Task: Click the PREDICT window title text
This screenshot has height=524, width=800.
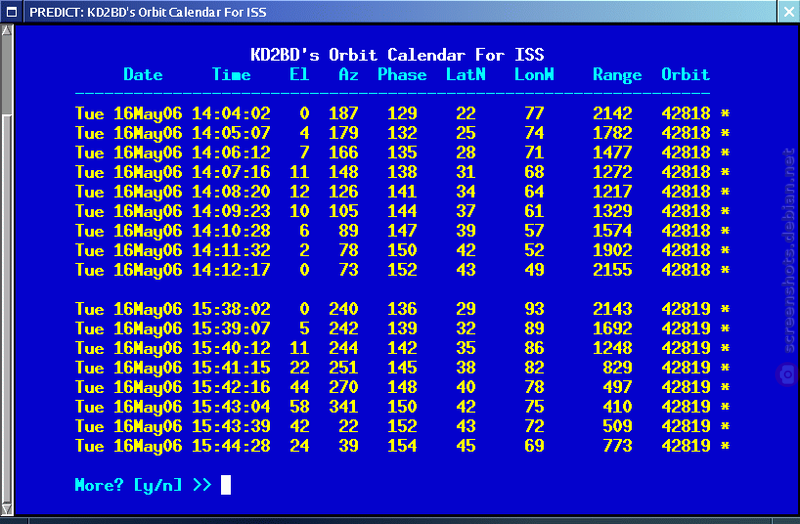Action: click(x=148, y=12)
